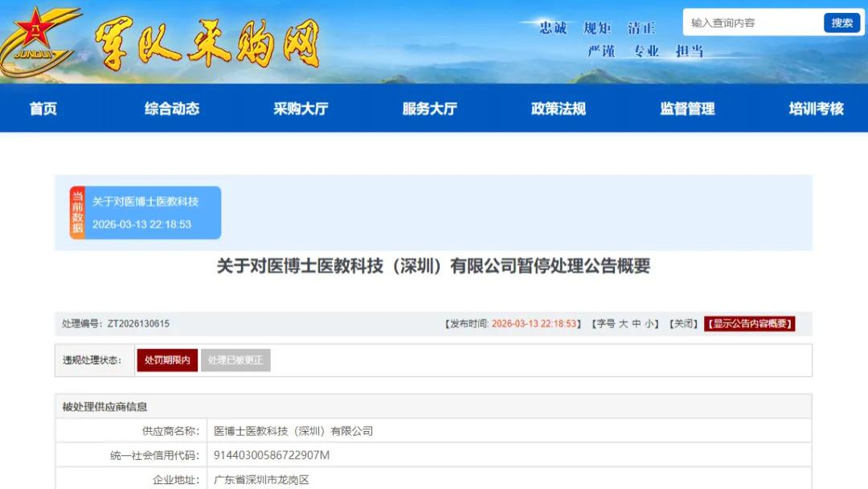Select the 处理已被更正 status tab
This screenshot has height=489, width=868.
[x=235, y=360]
